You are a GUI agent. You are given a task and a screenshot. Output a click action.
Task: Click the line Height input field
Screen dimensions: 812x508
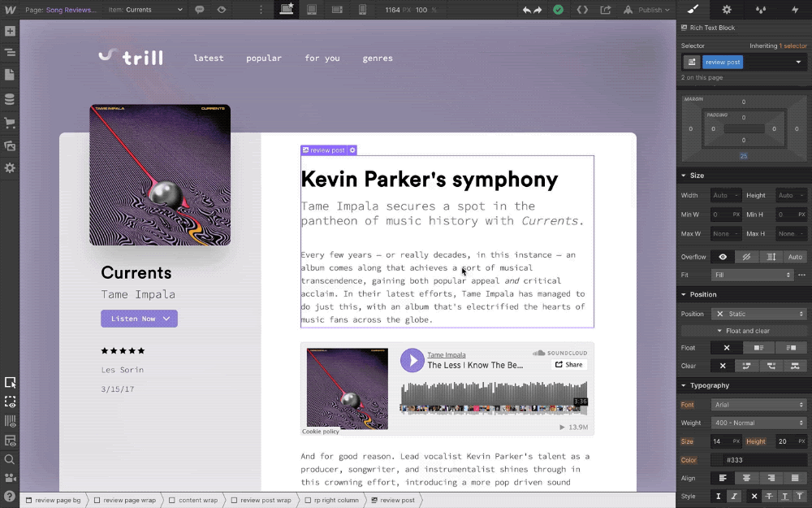pyautogui.click(x=791, y=441)
